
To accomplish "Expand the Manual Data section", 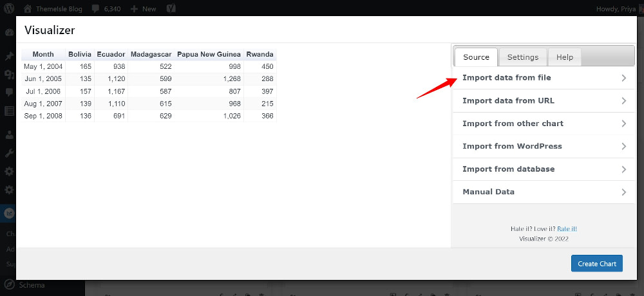I will pos(544,192).
